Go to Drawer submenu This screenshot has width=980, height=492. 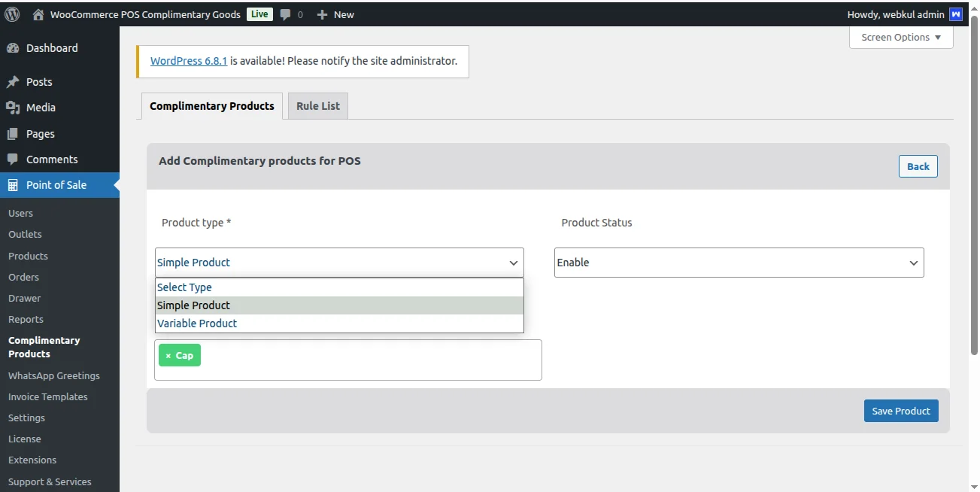pyautogui.click(x=24, y=298)
